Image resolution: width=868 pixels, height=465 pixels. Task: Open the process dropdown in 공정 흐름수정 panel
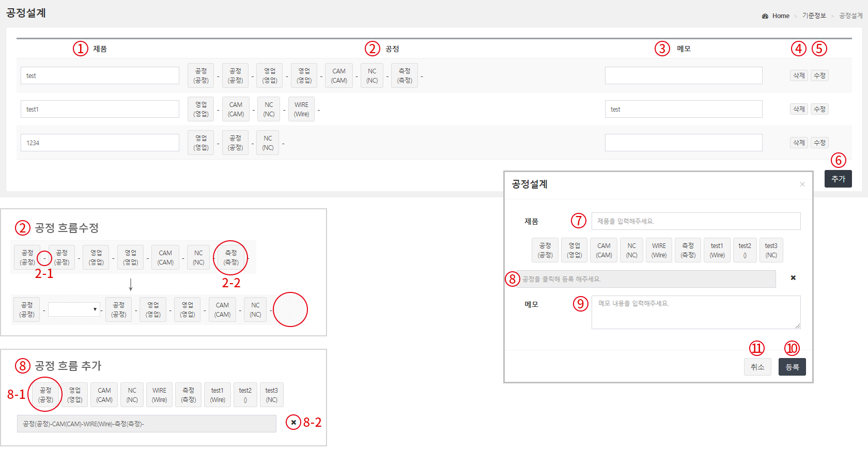coord(73,309)
